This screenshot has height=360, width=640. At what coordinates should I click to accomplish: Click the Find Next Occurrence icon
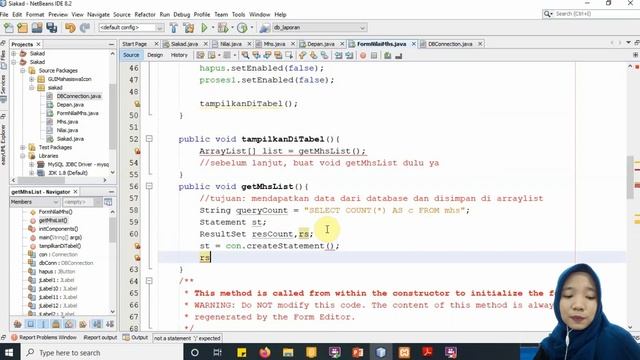click(x=267, y=55)
